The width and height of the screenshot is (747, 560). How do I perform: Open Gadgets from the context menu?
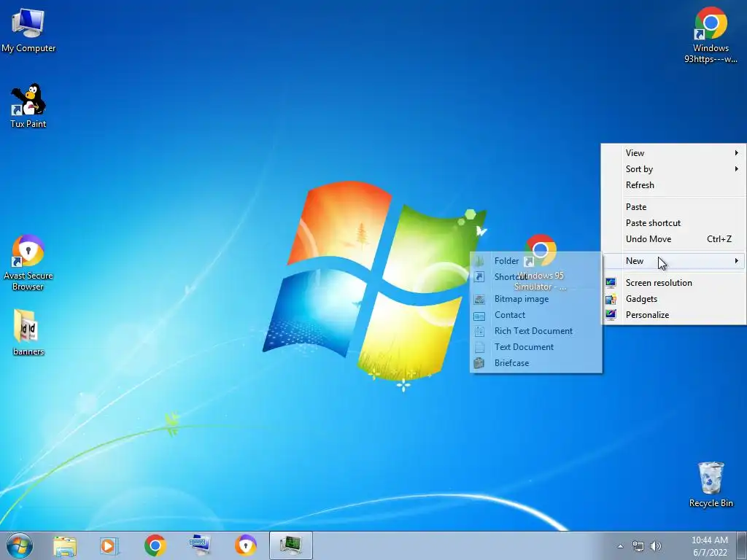pos(673,299)
